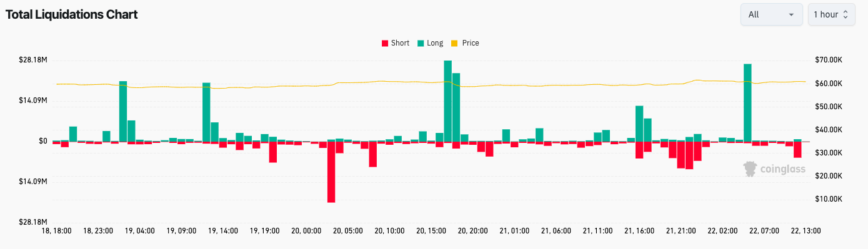
Task: Click the All dropdown caret arrow
Action: 792,14
